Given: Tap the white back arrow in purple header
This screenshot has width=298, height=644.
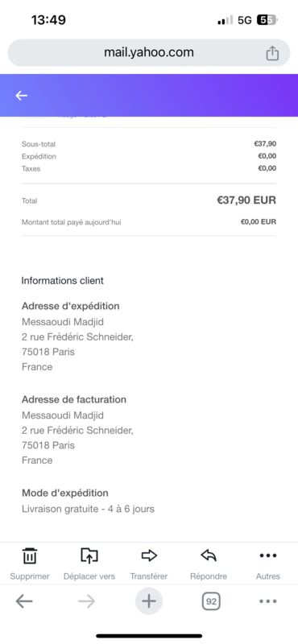Looking at the screenshot, I should point(22,96).
